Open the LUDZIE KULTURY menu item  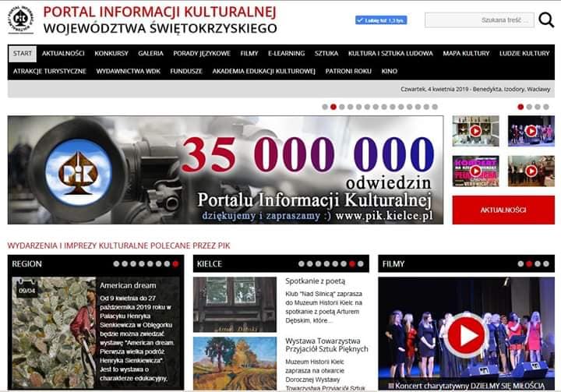pyautogui.click(x=524, y=54)
